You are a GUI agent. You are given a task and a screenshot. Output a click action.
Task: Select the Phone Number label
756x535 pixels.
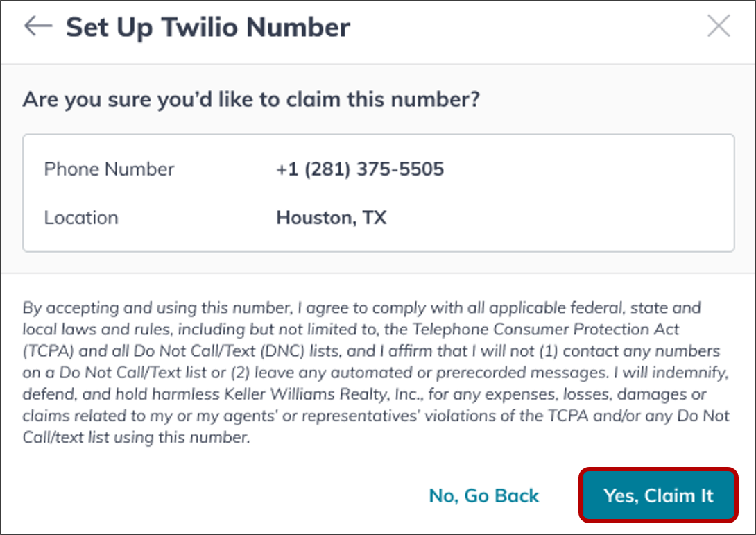coord(109,169)
